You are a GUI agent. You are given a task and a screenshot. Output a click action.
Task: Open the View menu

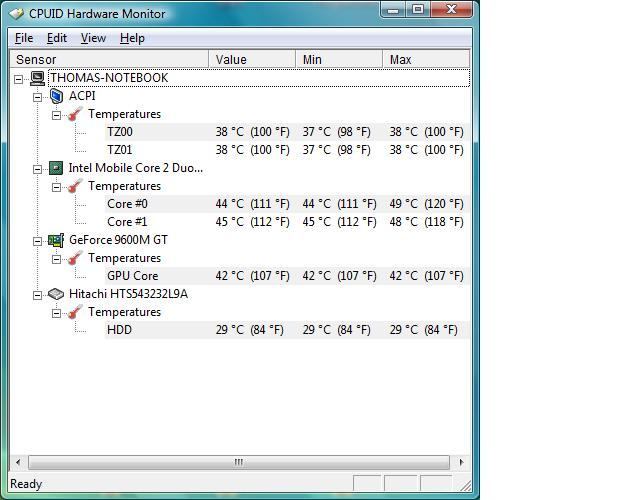pyautogui.click(x=93, y=38)
